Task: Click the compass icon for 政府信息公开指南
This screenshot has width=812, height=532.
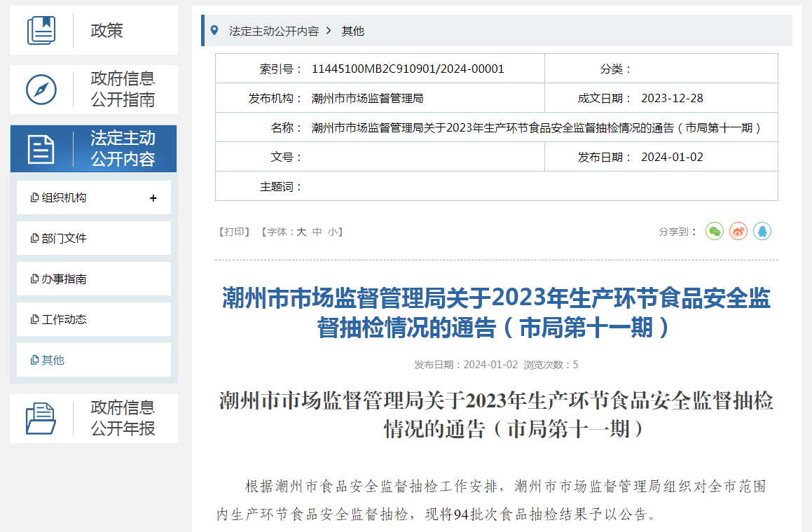Action: tap(41, 90)
